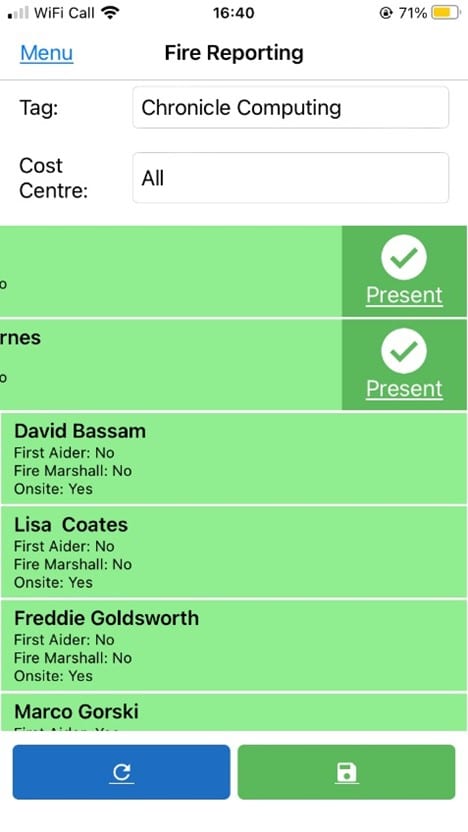Tap the checkmark circle in top row
The image size is (468, 832).
(404, 257)
